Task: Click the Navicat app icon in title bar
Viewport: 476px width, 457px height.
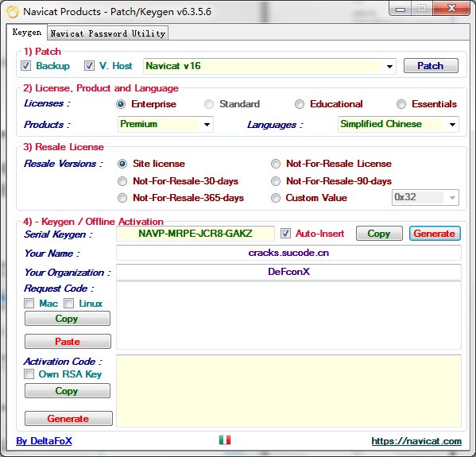Action: coord(13,12)
